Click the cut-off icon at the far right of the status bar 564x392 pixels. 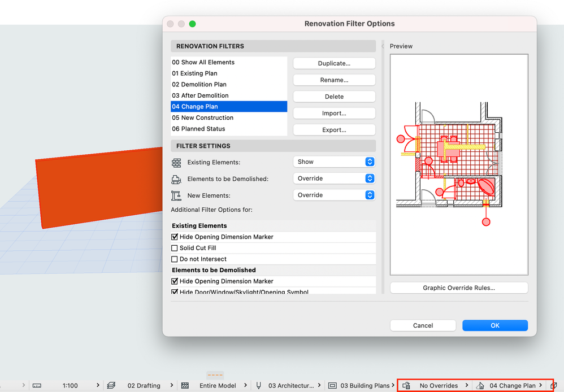[554, 386]
